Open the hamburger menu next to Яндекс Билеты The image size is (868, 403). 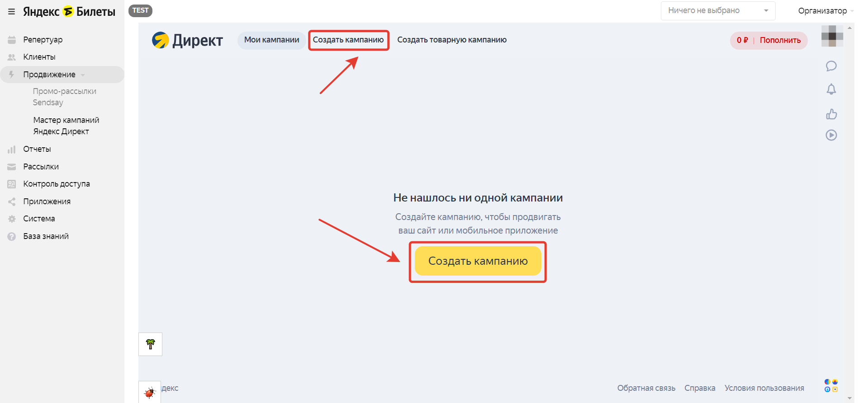coord(12,12)
